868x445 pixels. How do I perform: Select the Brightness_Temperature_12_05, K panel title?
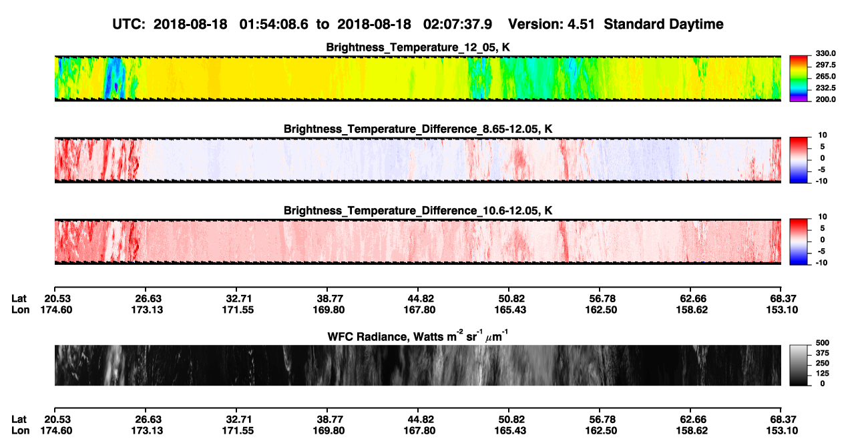click(418, 47)
